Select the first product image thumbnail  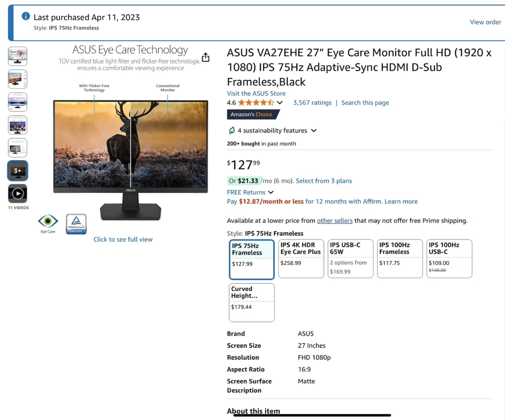pyautogui.click(x=18, y=56)
